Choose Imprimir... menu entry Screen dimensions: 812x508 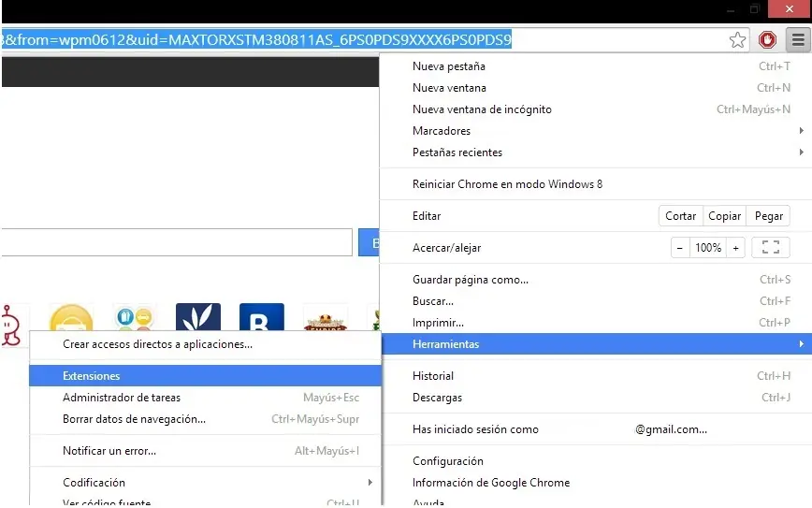tap(596, 323)
